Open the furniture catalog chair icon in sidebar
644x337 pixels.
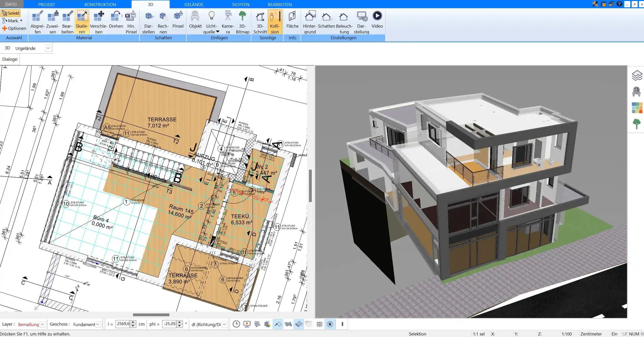click(x=636, y=92)
